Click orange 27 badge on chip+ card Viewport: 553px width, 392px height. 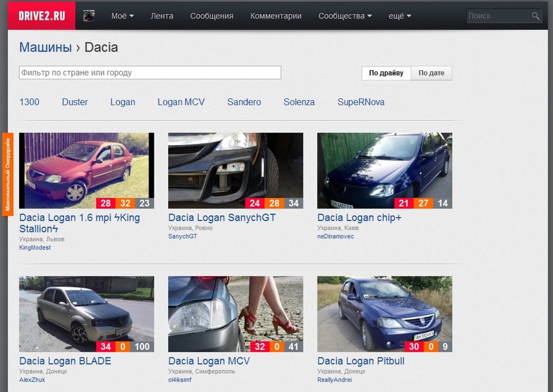(x=423, y=203)
